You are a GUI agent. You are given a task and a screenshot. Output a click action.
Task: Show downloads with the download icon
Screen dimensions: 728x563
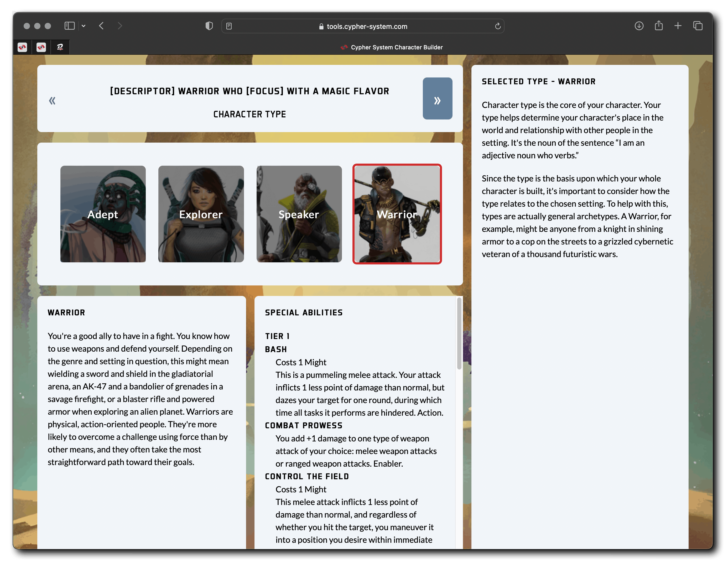[639, 26]
